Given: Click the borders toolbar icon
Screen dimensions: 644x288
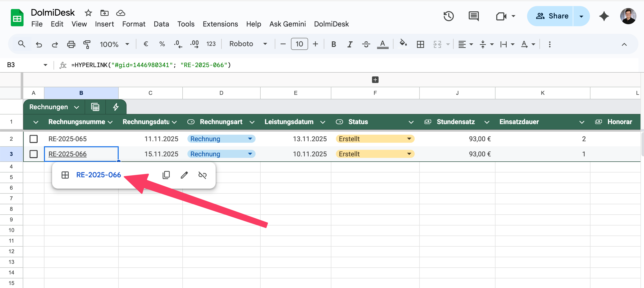Looking at the screenshot, I should [x=420, y=44].
